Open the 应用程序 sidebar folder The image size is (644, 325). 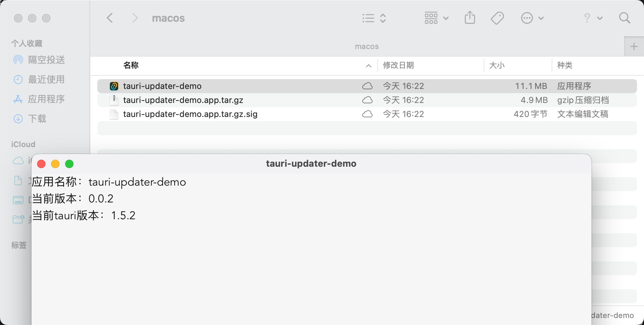[46, 99]
